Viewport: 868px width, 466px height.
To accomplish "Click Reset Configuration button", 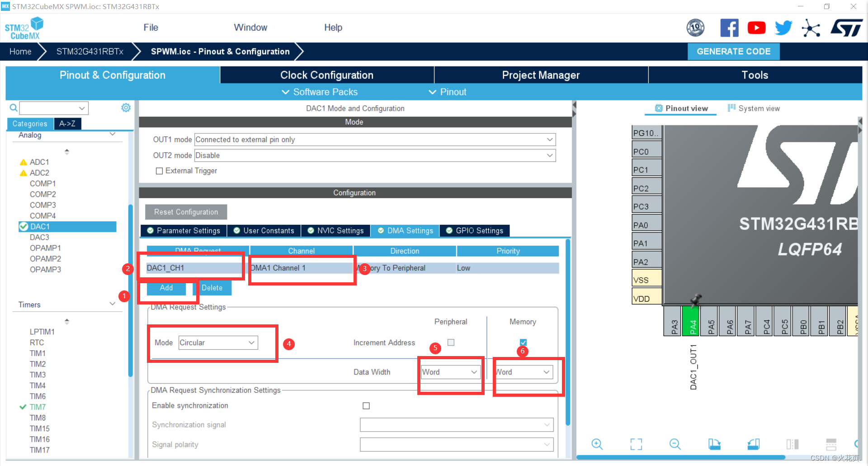I will (x=186, y=212).
